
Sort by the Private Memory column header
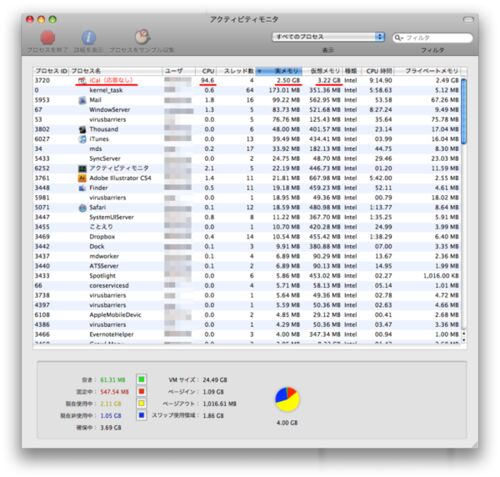point(428,71)
